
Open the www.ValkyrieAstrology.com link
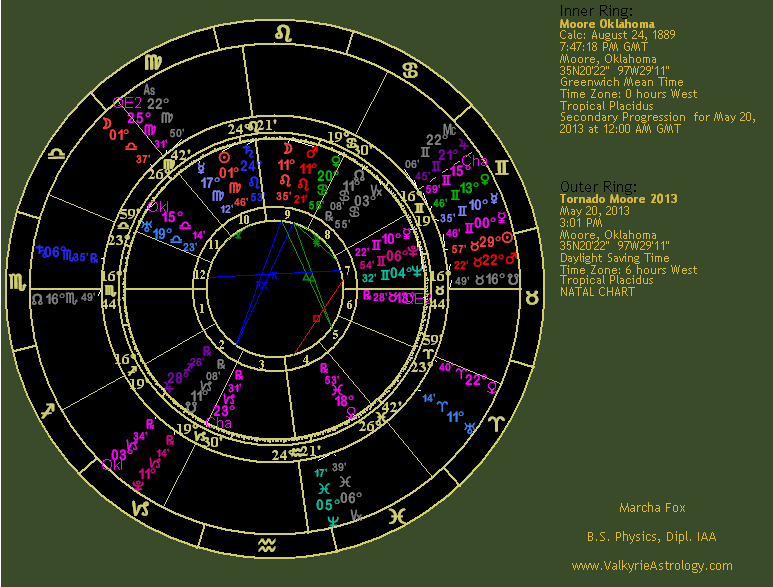click(651, 566)
